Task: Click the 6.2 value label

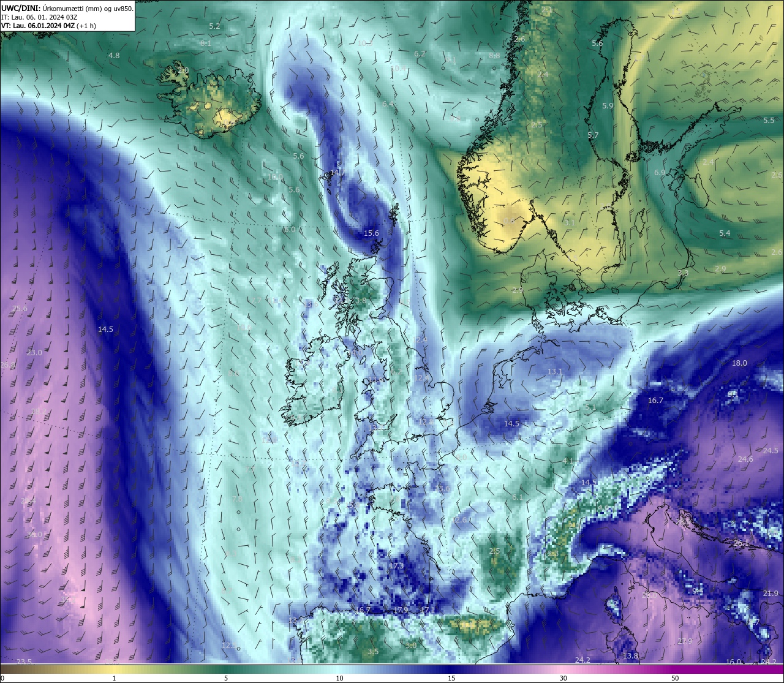Action: coord(420,53)
